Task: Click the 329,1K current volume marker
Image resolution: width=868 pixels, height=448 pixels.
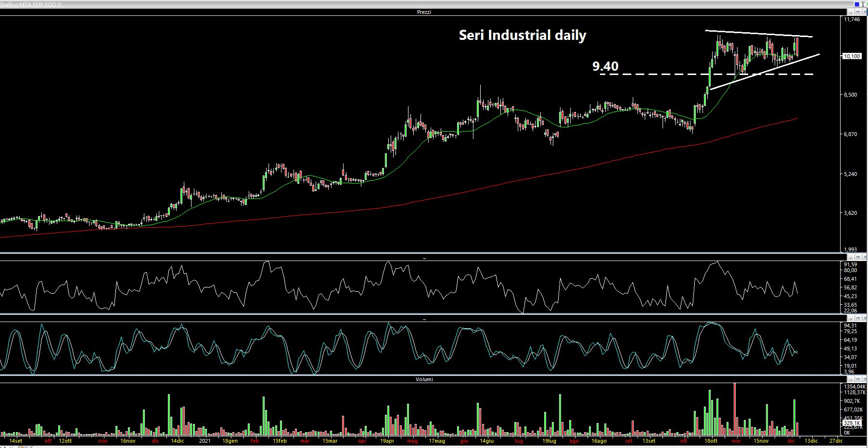Action: [x=852, y=423]
